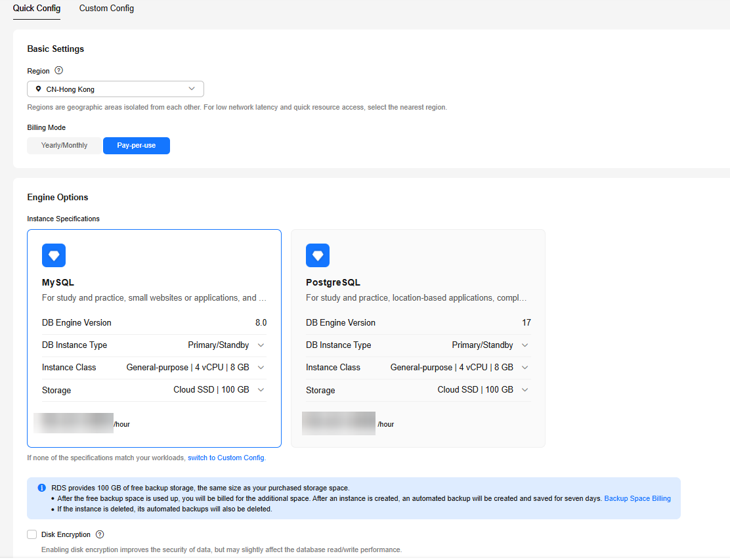Image resolution: width=730 pixels, height=560 pixels.
Task: Click the MySQL card title
Action: [x=58, y=282]
